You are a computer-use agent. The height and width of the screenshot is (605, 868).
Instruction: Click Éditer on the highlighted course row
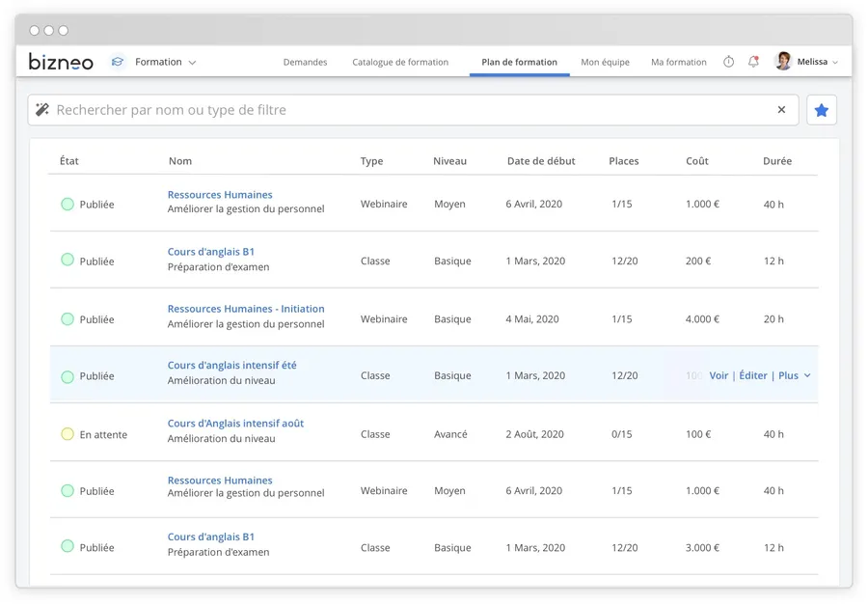click(753, 375)
